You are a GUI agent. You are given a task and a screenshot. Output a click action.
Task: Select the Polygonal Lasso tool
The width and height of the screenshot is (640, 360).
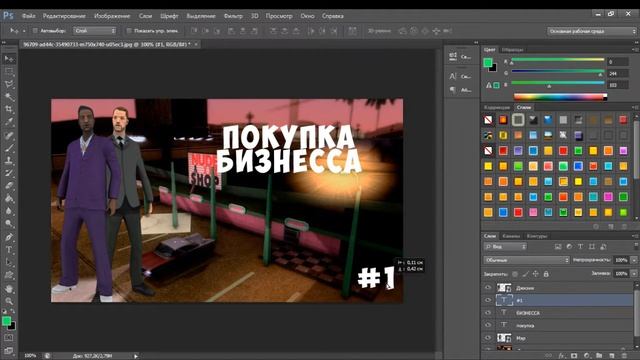click(9, 84)
